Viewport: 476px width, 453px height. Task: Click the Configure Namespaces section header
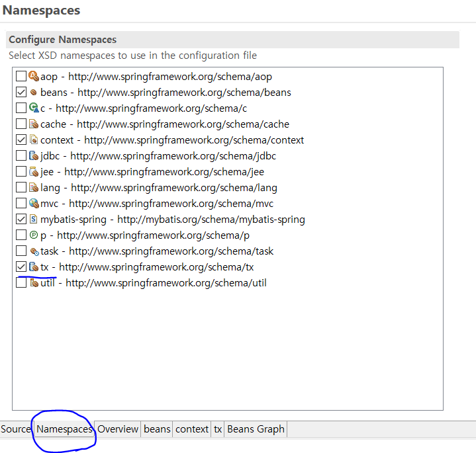[232, 40]
